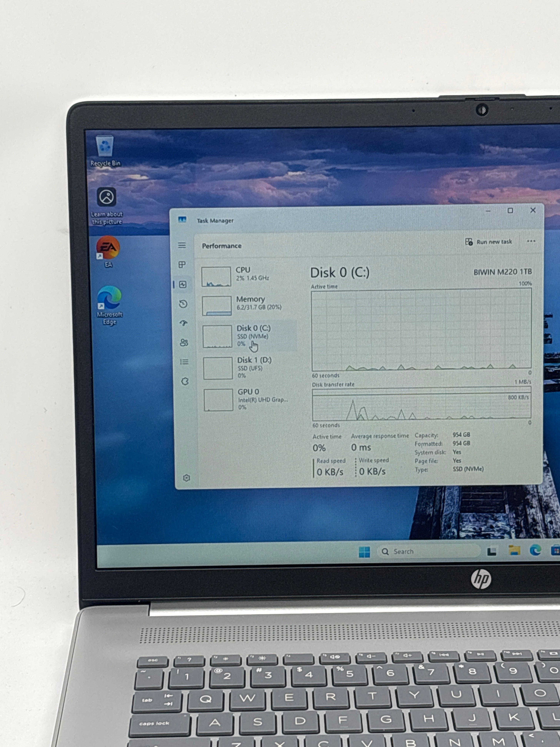Click the Read speed 0 KB/s value

330,472
